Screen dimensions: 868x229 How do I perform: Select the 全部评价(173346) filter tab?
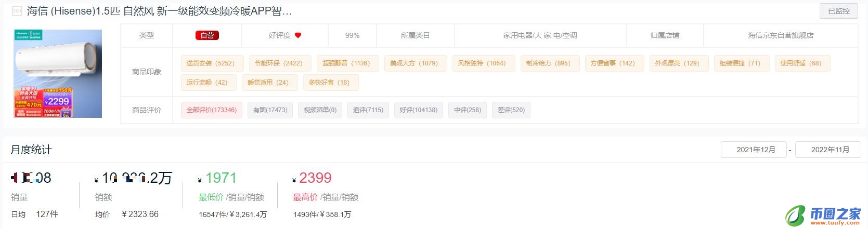pos(212,110)
